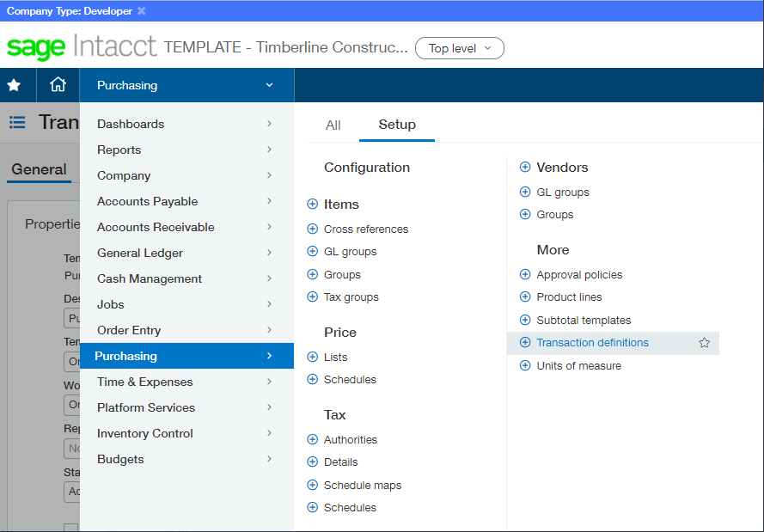
Task: Expand General Ledger menu chevron
Action: pyautogui.click(x=269, y=253)
